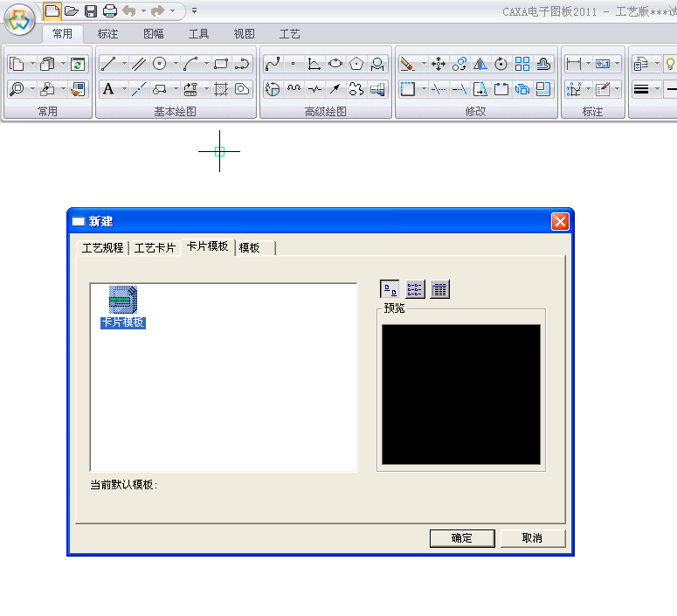Click the Text tool (A) icon
Screen dimensions: 677x616
click(x=108, y=89)
